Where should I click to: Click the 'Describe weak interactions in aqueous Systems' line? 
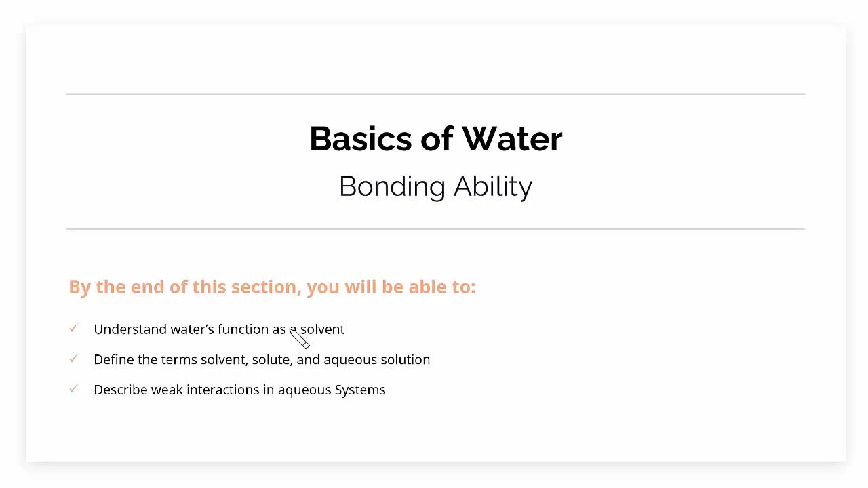click(239, 390)
